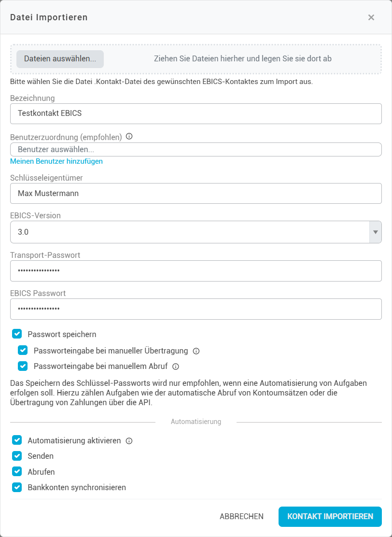Open the EBICS-Version dropdown arrow
The width and height of the screenshot is (392, 537).
(x=376, y=232)
